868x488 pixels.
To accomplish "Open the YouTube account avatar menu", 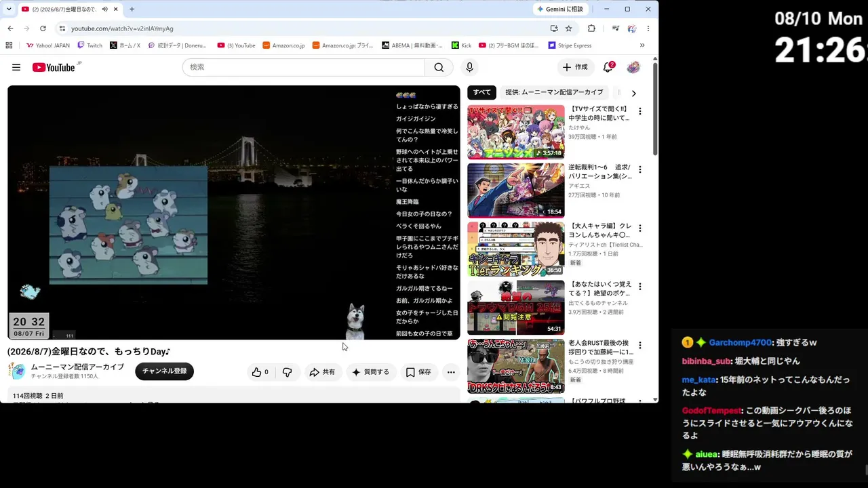I will tap(633, 67).
